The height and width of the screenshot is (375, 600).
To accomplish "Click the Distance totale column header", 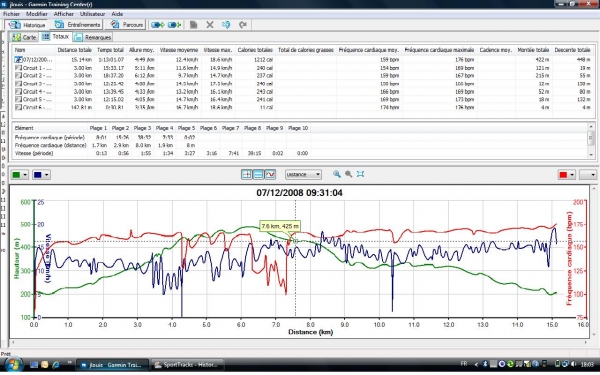I will 75,50.
